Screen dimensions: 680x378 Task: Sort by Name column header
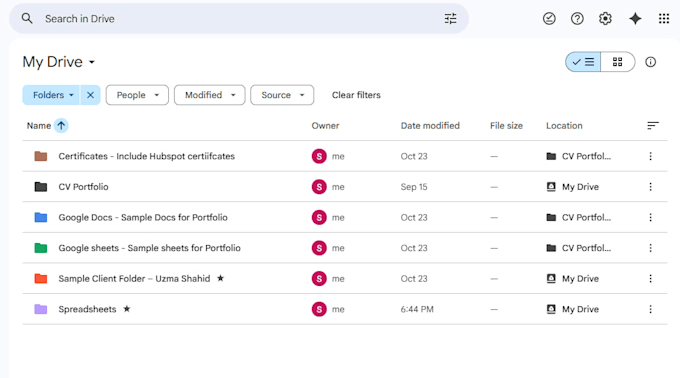pyautogui.click(x=39, y=126)
